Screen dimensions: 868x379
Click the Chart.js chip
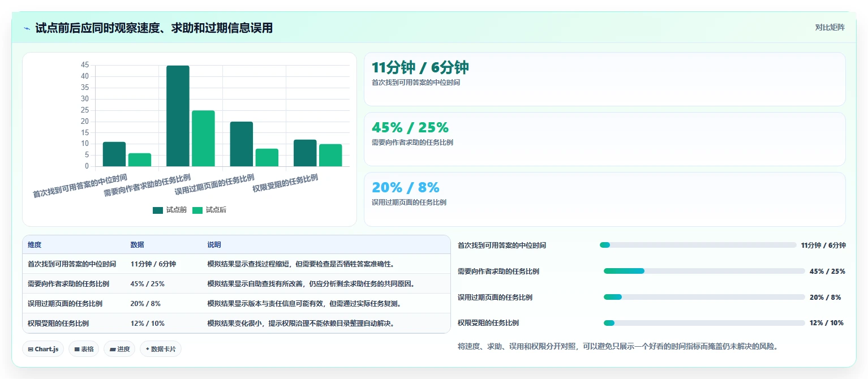43,349
